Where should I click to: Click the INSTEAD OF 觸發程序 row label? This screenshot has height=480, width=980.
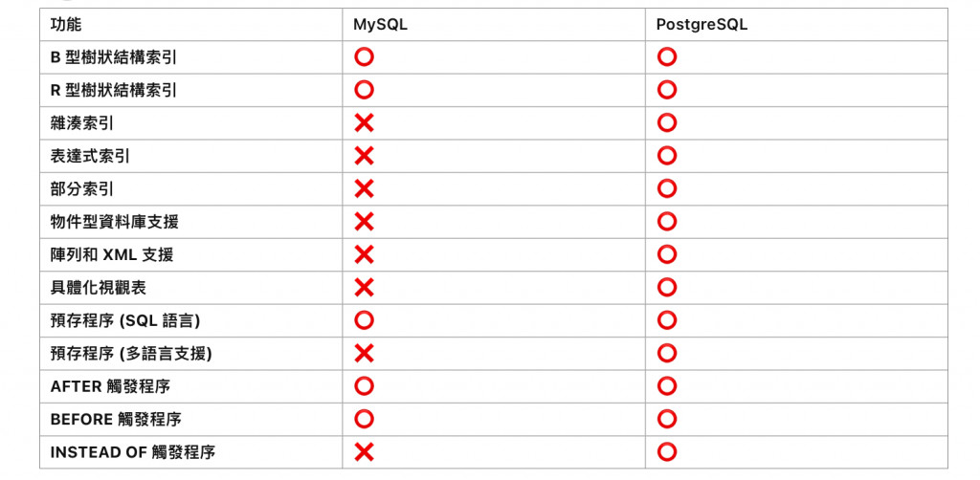(x=132, y=452)
